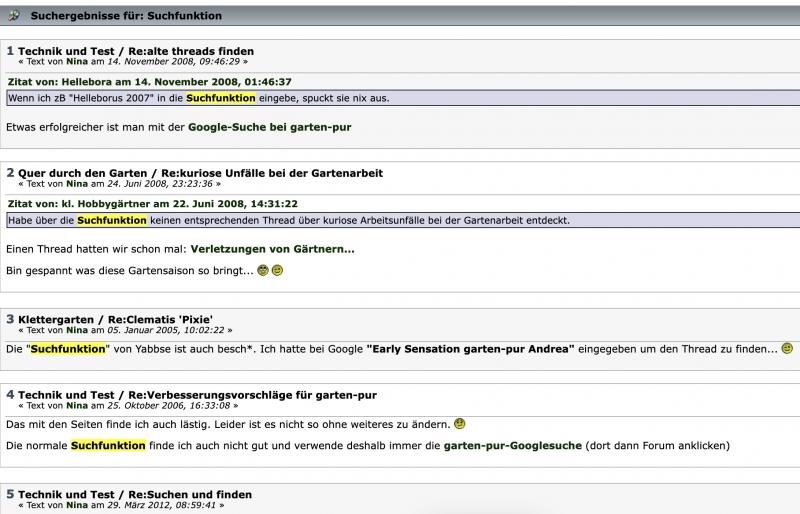Click the first smiley after 'Gartensaison so bringt...'
The width and height of the screenshot is (800, 514).
pos(263,271)
